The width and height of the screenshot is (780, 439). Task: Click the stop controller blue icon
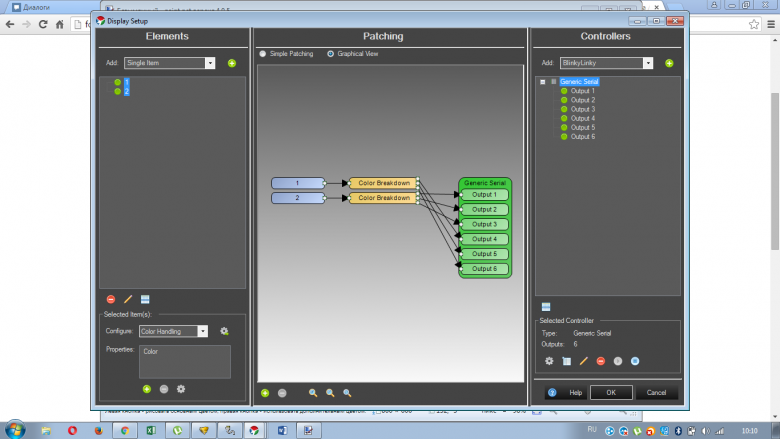[x=635, y=360]
